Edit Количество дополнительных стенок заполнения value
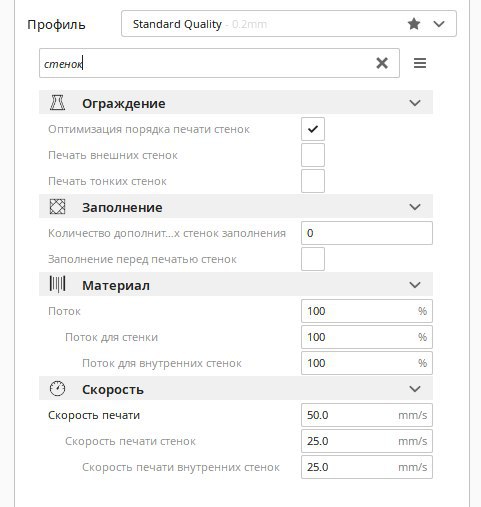481x507 pixels. click(367, 233)
